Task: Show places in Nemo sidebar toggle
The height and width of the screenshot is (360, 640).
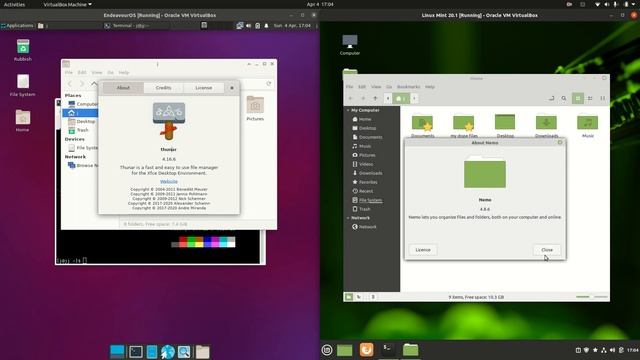Action: point(349,297)
